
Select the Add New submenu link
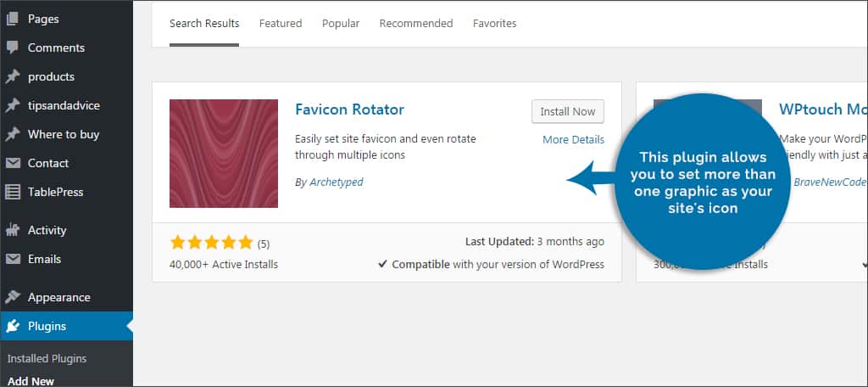point(31,381)
